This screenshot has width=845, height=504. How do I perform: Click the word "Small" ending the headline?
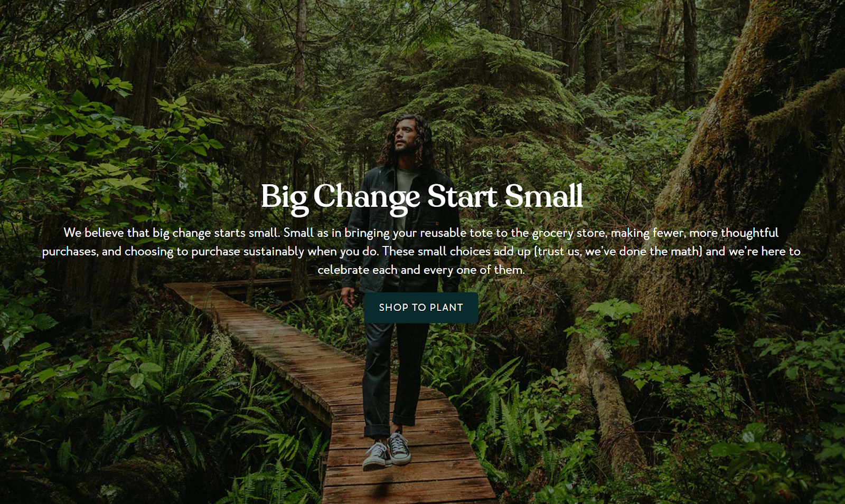544,196
